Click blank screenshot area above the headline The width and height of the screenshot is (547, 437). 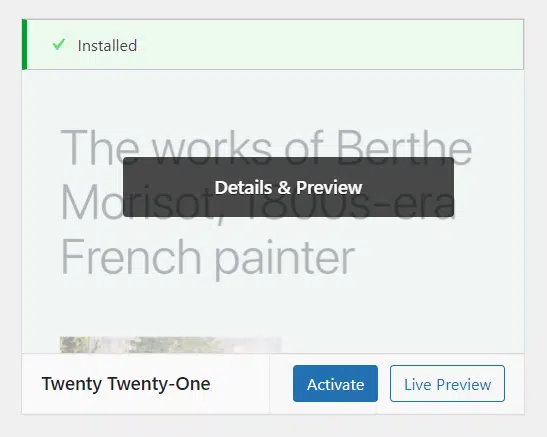click(272, 98)
